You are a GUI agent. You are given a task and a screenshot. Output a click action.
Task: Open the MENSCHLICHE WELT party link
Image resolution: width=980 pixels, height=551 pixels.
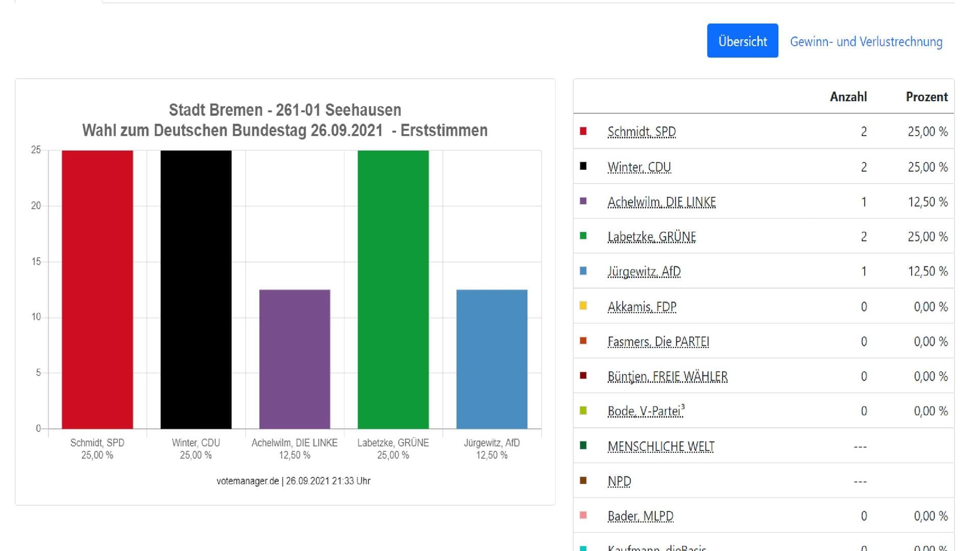tap(661, 446)
